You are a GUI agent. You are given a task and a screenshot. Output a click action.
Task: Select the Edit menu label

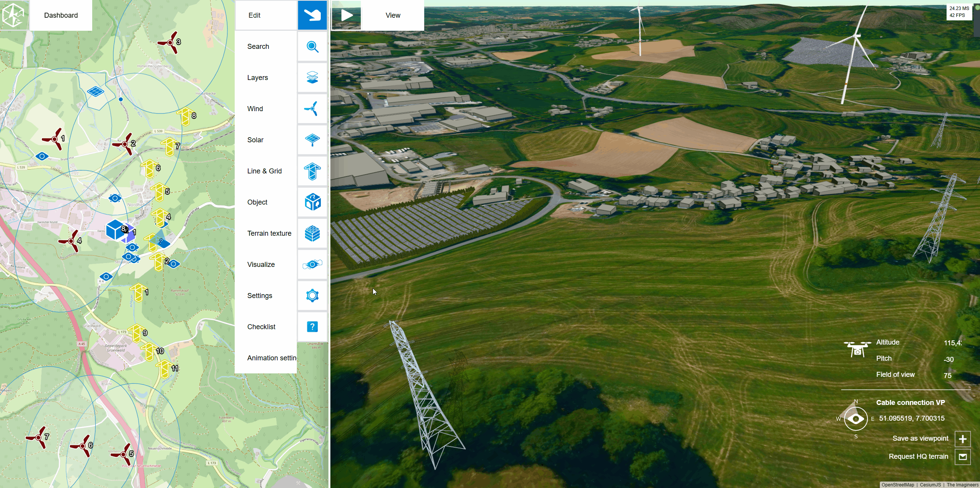click(254, 15)
